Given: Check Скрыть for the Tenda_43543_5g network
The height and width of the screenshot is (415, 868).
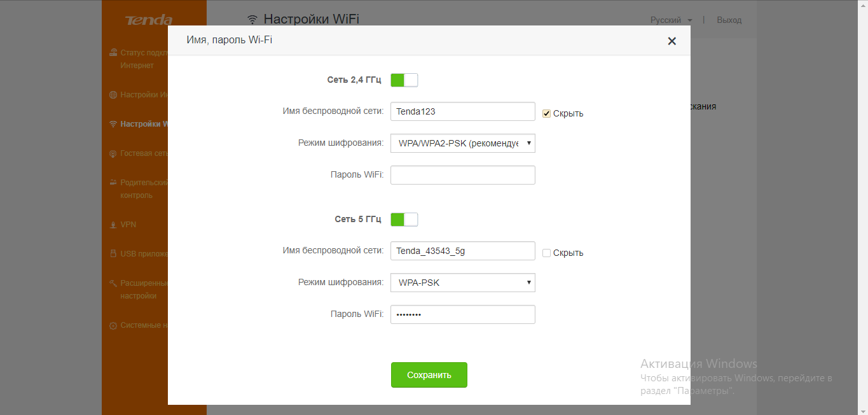Looking at the screenshot, I should (546, 253).
